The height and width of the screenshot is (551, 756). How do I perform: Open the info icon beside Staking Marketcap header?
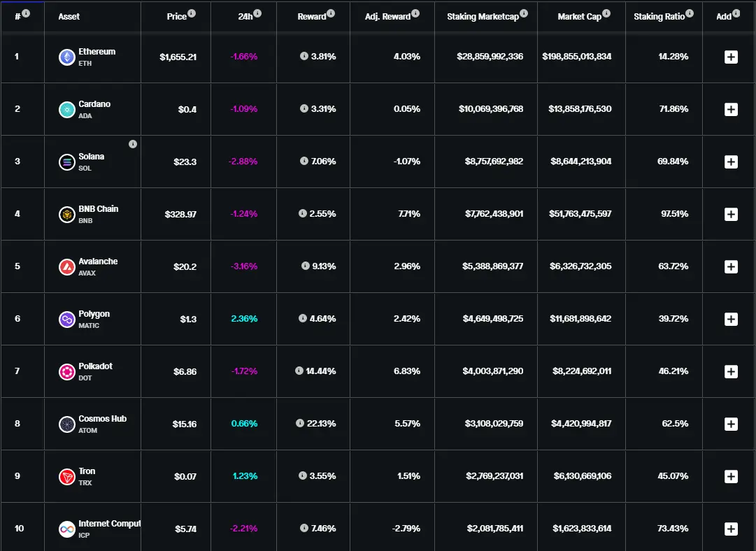524,13
